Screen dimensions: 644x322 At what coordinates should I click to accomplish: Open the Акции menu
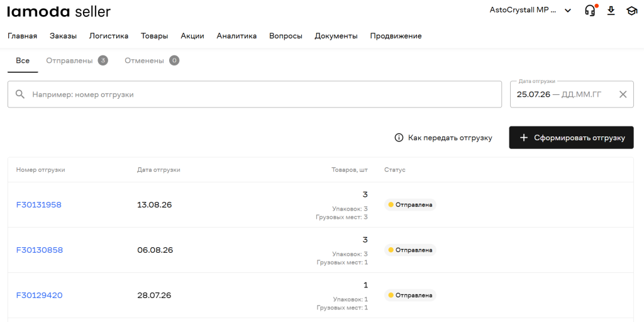[192, 36]
